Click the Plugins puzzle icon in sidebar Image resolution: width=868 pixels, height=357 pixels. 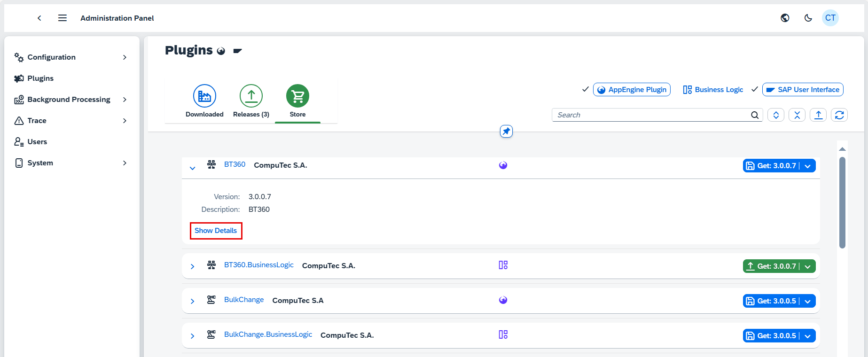[19, 78]
